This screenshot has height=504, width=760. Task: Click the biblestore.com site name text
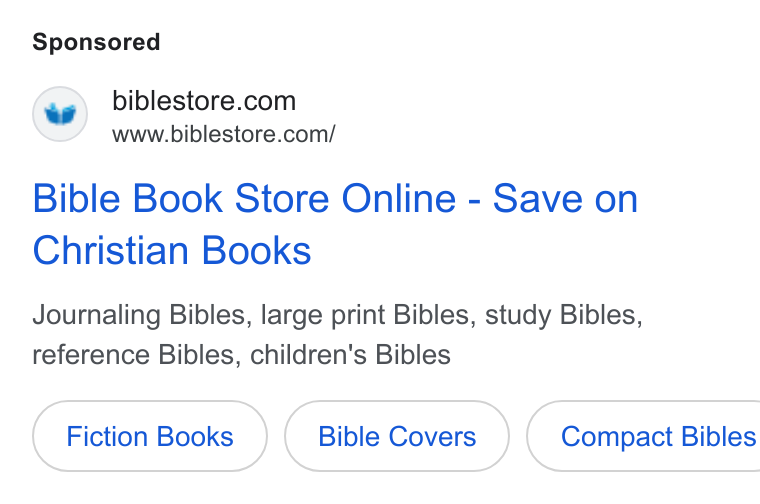[x=204, y=101]
